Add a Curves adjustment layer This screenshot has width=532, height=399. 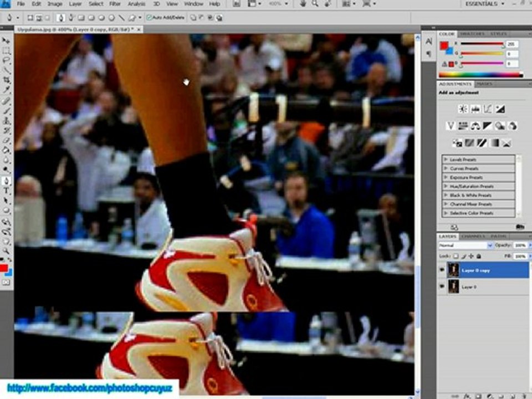click(x=488, y=109)
